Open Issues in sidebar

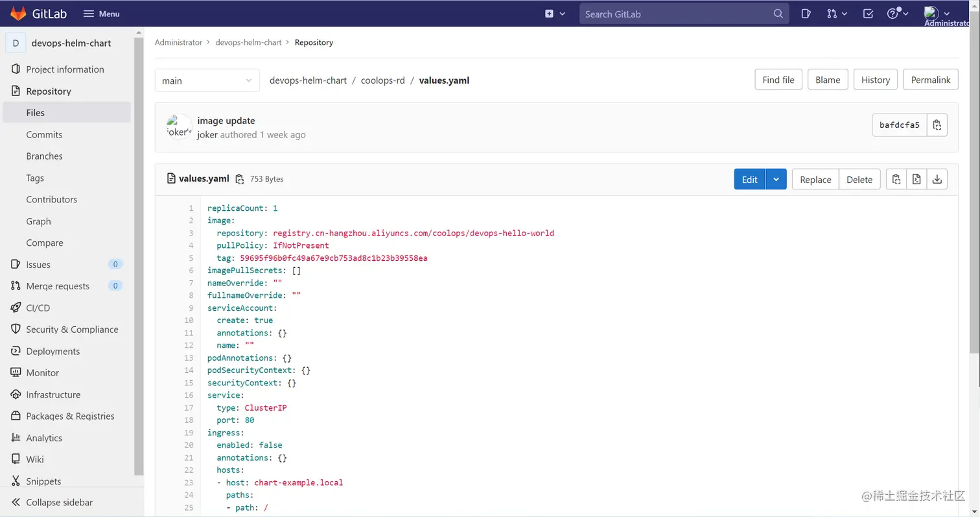click(67, 265)
